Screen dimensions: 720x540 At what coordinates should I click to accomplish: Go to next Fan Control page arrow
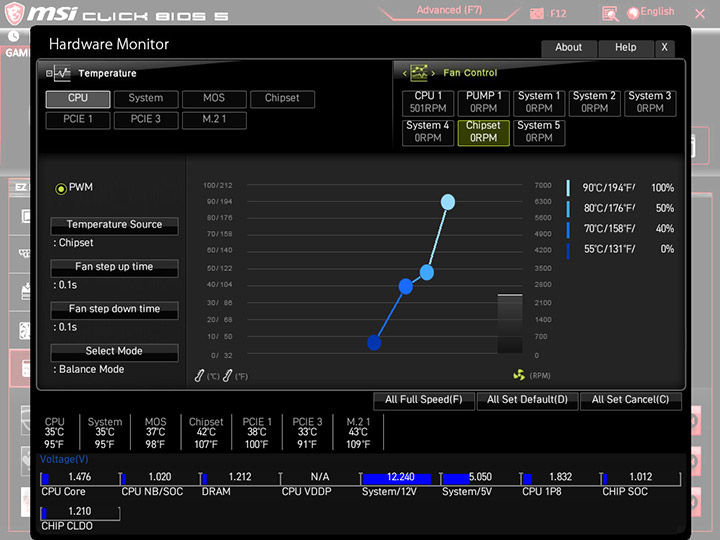coord(433,73)
